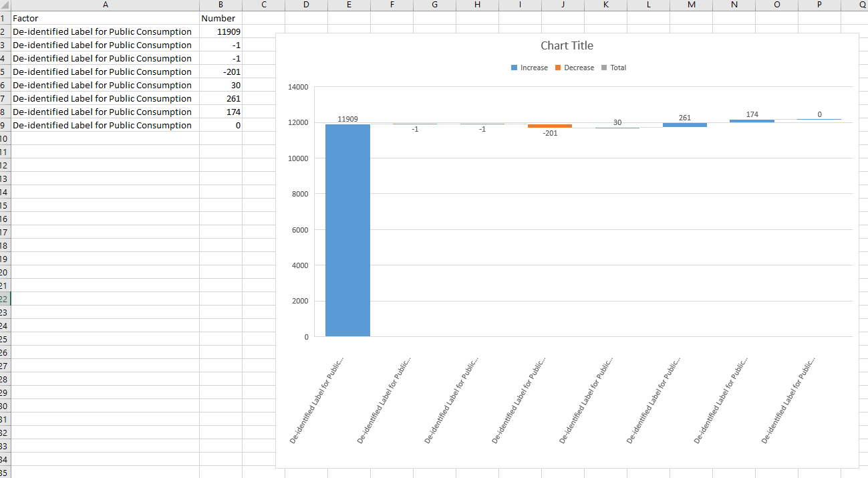Select the De-identified Label cell in row 5
The image size is (868, 478).
105,72
